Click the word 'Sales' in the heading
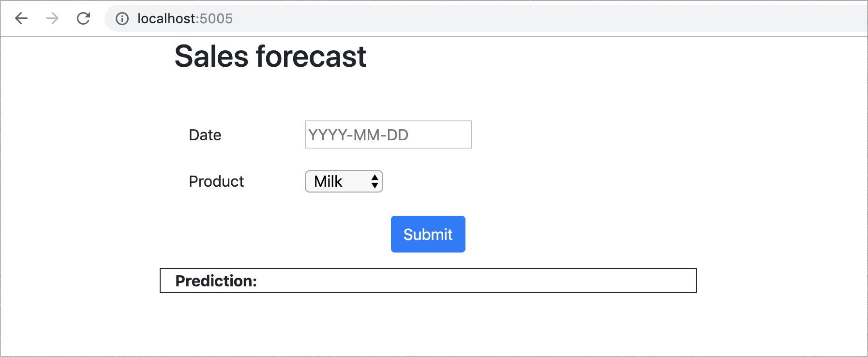 tap(211, 56)
